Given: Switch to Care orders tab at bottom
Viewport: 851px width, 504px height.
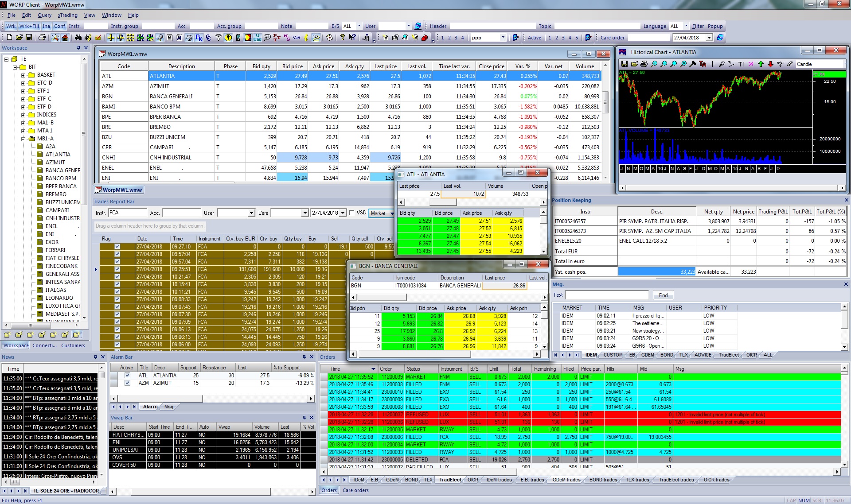Looking at the screenshot, I should point(355,490).
